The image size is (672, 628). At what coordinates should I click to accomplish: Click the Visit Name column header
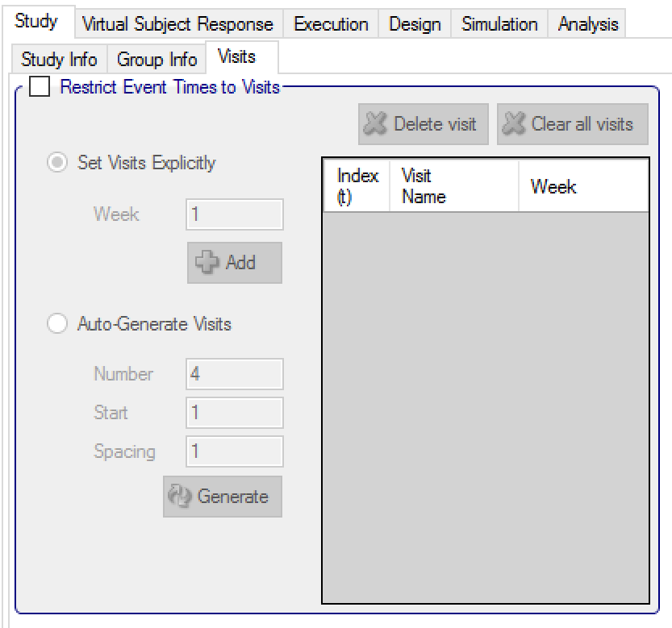point(453,186)
